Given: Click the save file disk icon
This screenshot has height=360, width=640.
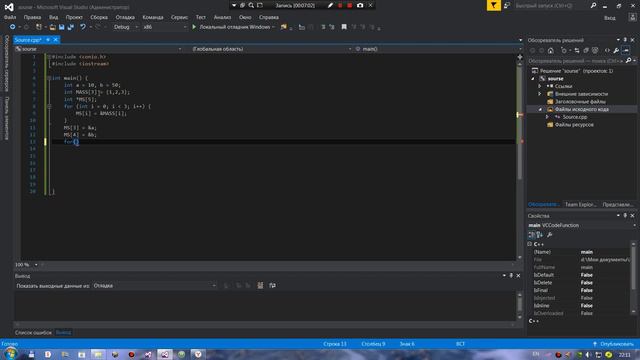Looking at the screenshot, I should [62, 27].
